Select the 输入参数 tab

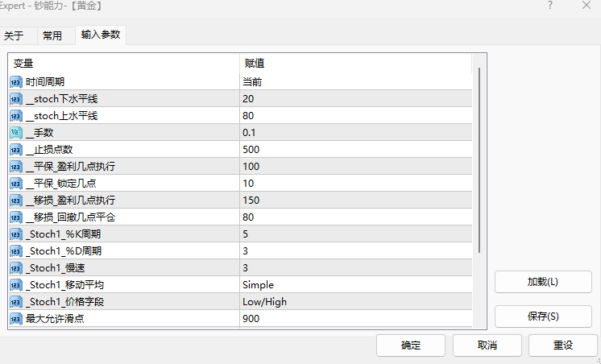pos(101,35)
